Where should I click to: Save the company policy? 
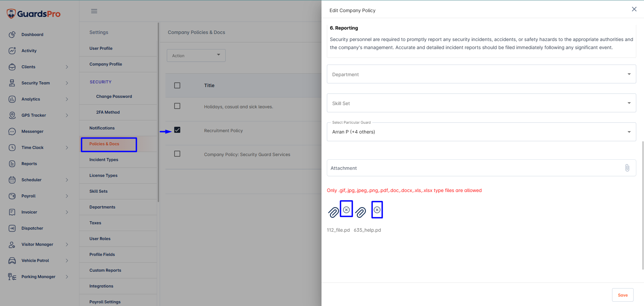(x=622, y=295)
